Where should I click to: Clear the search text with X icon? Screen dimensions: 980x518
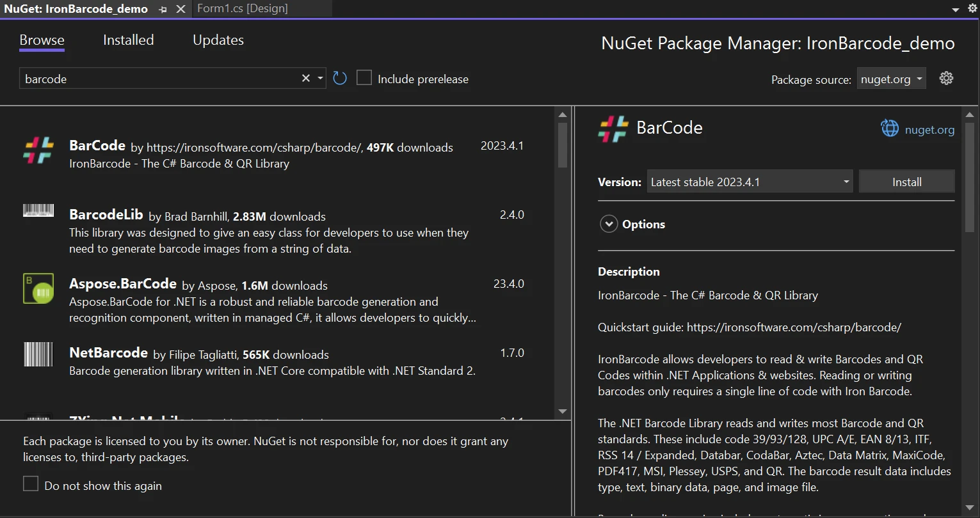point(306,79)
